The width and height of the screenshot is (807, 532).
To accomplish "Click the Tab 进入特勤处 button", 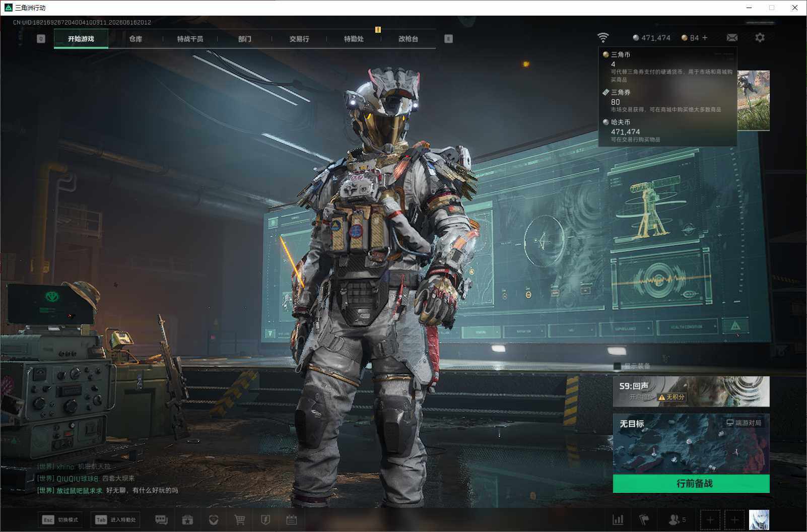I will [x=116, y=519].
